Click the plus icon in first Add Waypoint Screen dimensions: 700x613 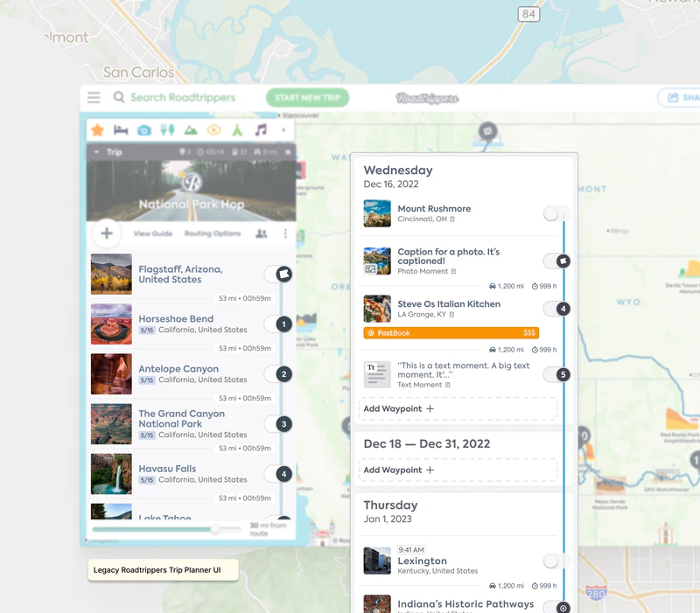430,408
